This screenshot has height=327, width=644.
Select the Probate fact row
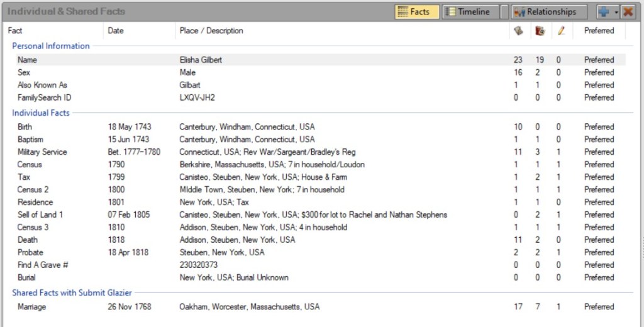coord(31,252)
